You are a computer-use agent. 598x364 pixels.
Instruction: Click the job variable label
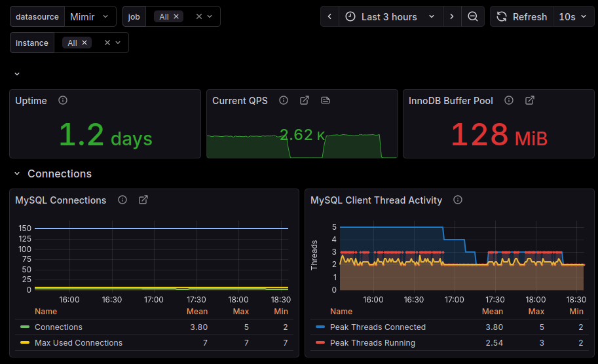pos(134,17)
